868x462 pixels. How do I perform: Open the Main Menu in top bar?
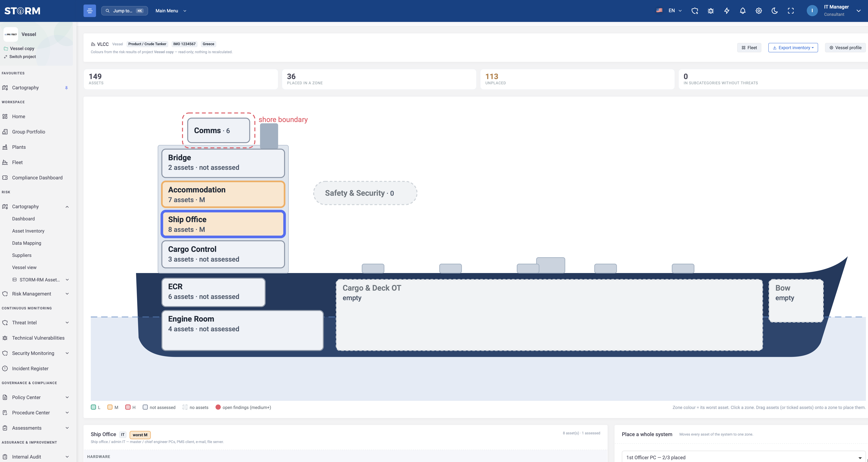click(x=171, y=11)
